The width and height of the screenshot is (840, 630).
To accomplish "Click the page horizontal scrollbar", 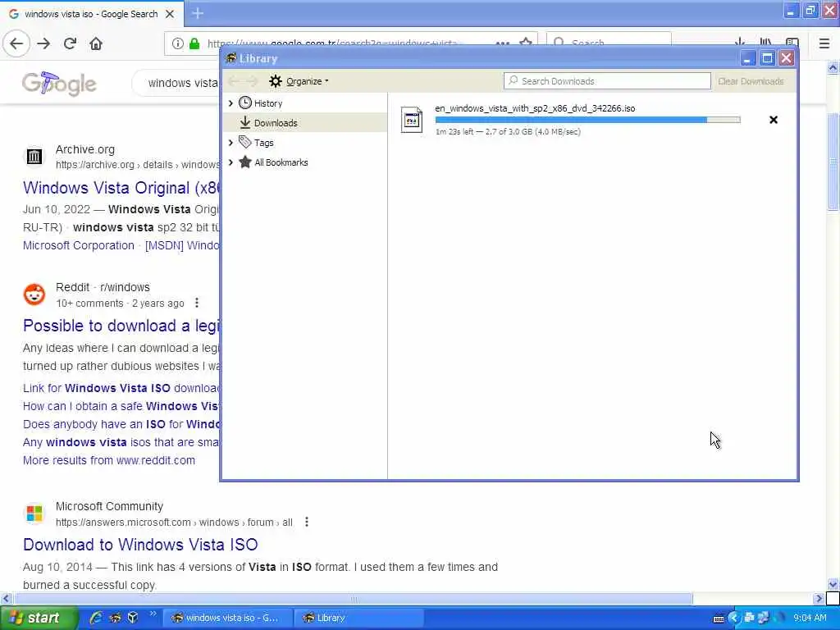I will [353, 598].
